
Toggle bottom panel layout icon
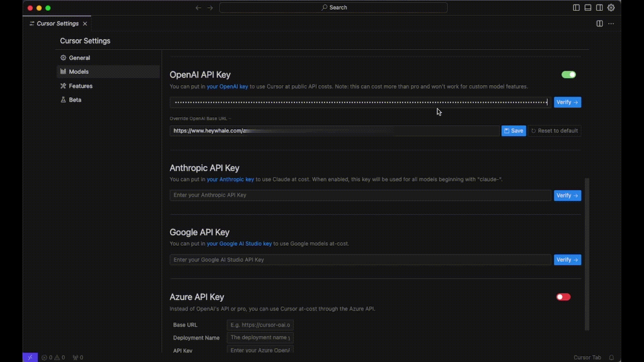tap(588, 8)
